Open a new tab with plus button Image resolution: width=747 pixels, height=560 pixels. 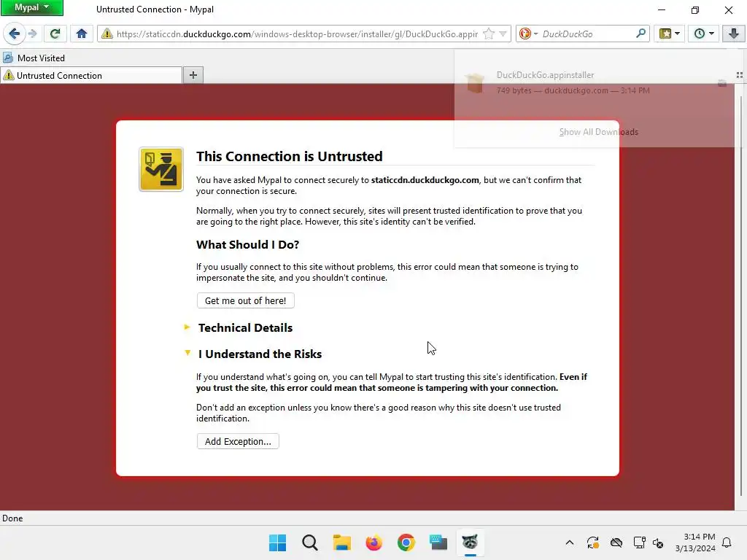(x=193, y=75)
